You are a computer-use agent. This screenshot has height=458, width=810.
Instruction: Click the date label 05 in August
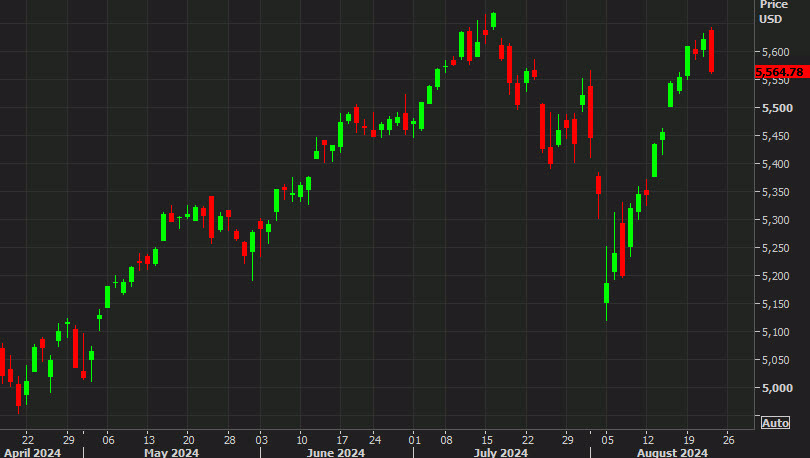tap(608, 440)
